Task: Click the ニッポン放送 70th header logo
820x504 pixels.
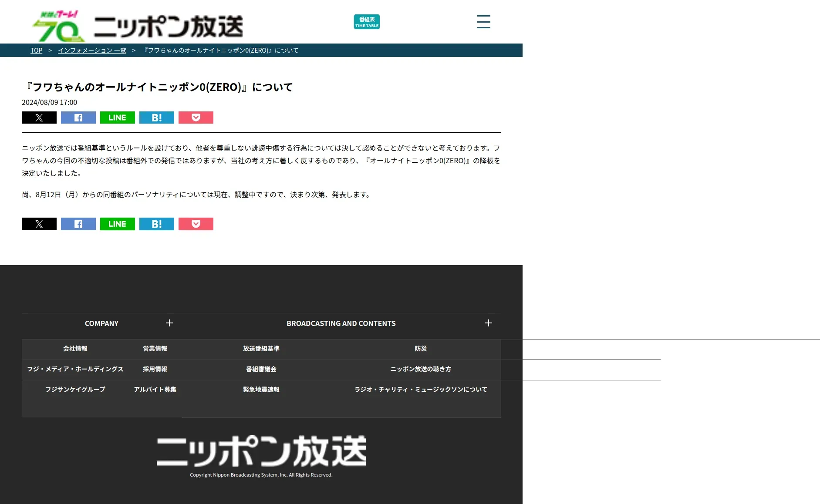Action: 138,26
